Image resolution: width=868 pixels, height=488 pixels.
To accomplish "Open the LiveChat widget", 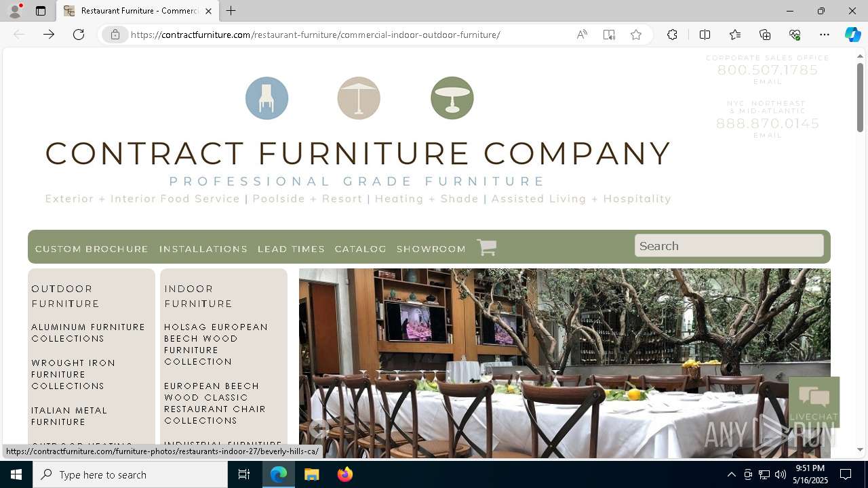I will (814, 402).
